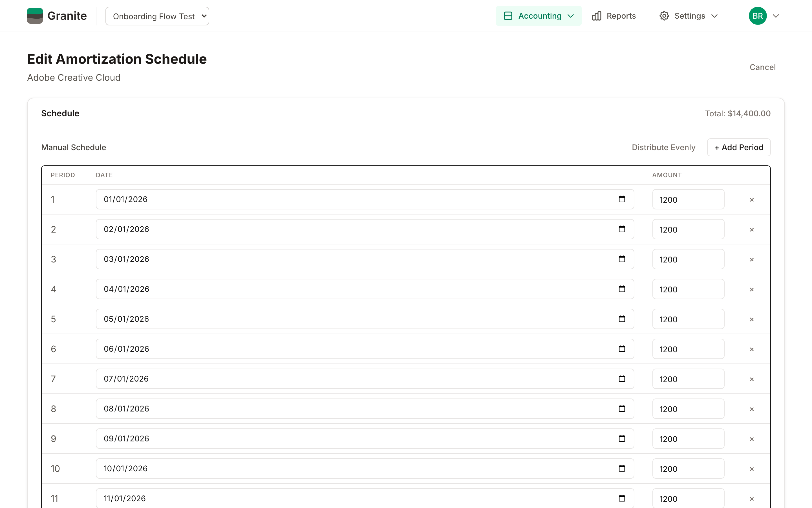Open calendar picker for 10/01/2026

(x=622, y=468)
